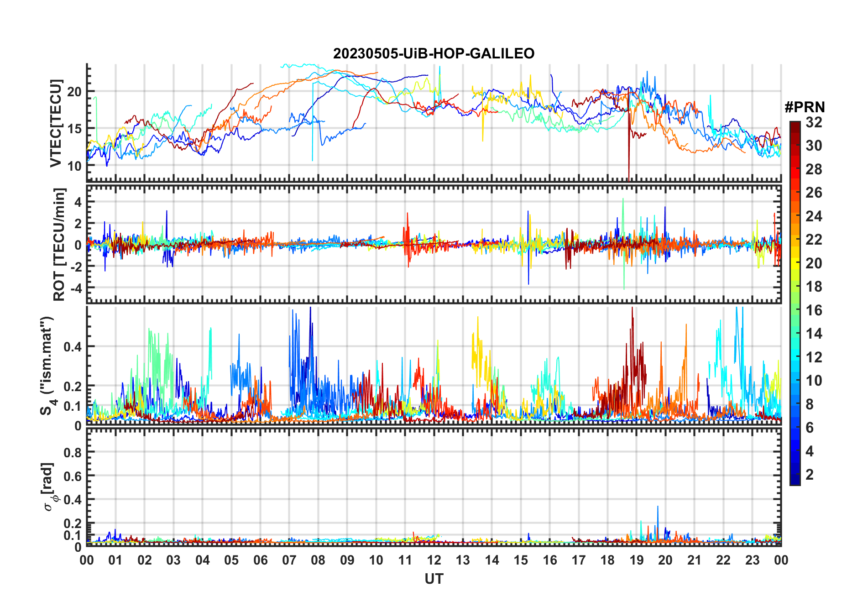Click the colorbar tick label 30
The image size is (868, 607).
tap(814, 146)
